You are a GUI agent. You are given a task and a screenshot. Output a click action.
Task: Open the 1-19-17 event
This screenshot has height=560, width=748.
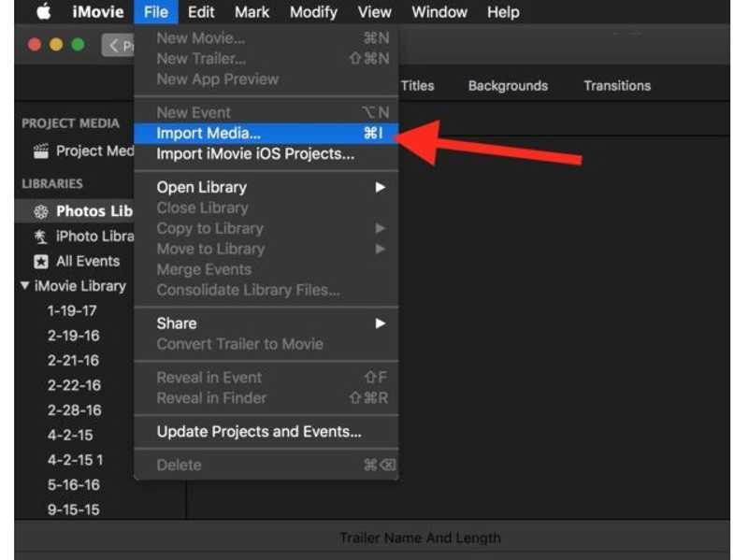(72, 311)
